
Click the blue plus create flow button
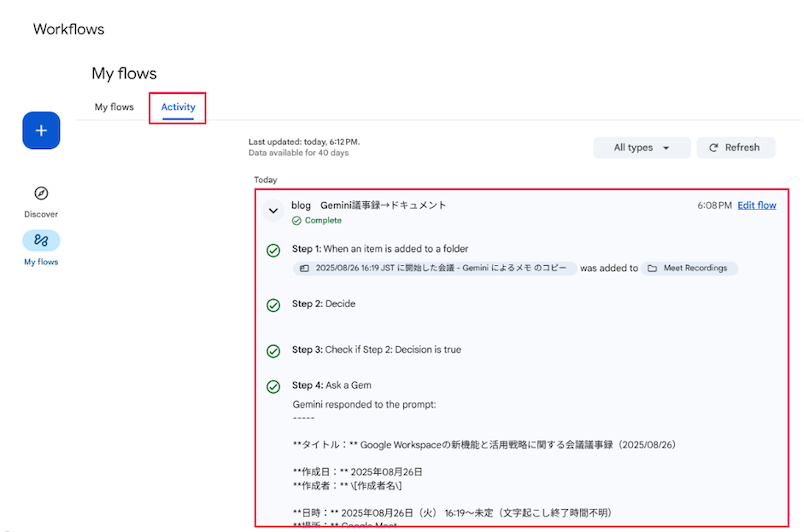coord(41,130)
